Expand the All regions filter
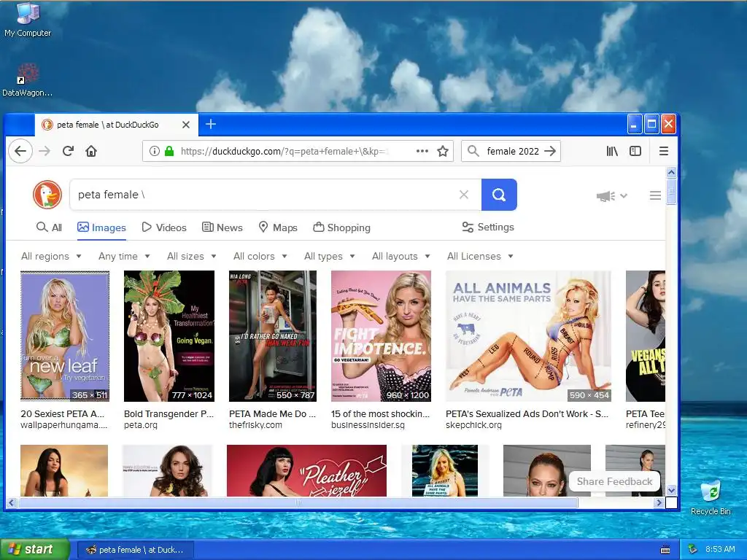This screenshot has height=560, width=747. [51, 256]
